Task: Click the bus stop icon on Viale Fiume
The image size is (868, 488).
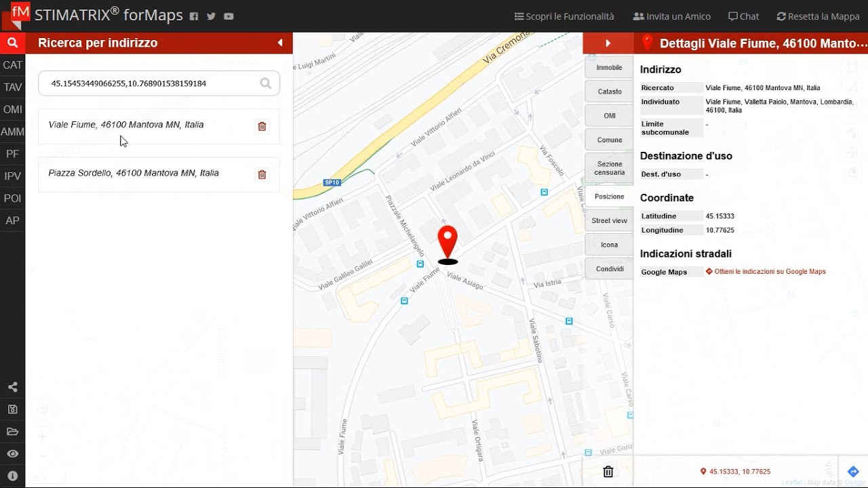Action: pyautogui.click(x=404, y=300)
